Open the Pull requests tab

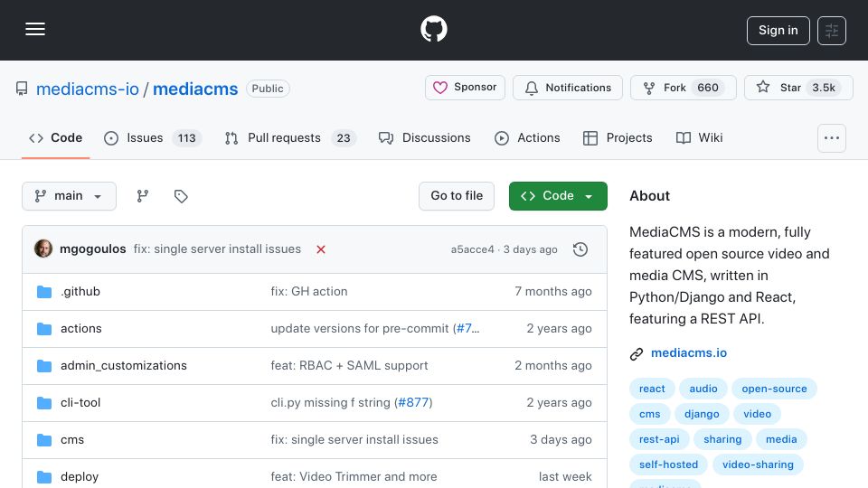click(290, 137)
